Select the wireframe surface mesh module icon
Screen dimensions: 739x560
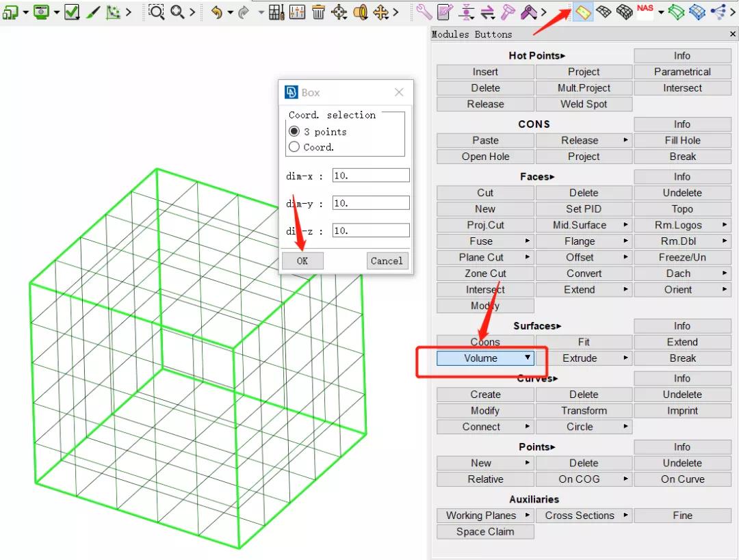pyautogui.click(x=604, y=12)
